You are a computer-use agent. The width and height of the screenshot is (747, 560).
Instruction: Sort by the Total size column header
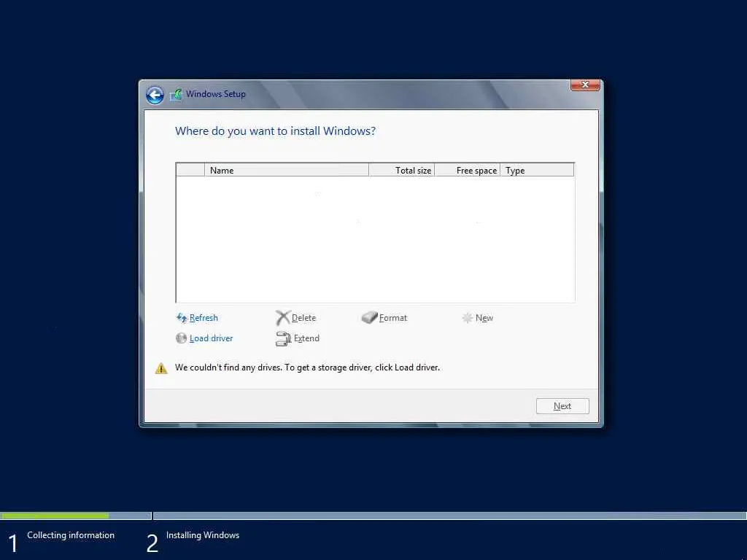tap(401, 170)
